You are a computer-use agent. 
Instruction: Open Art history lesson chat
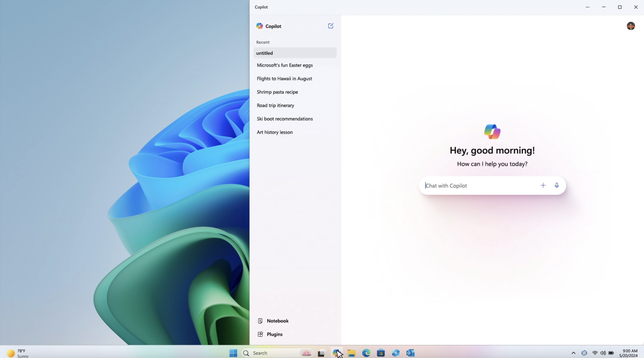tap(275, 132)
